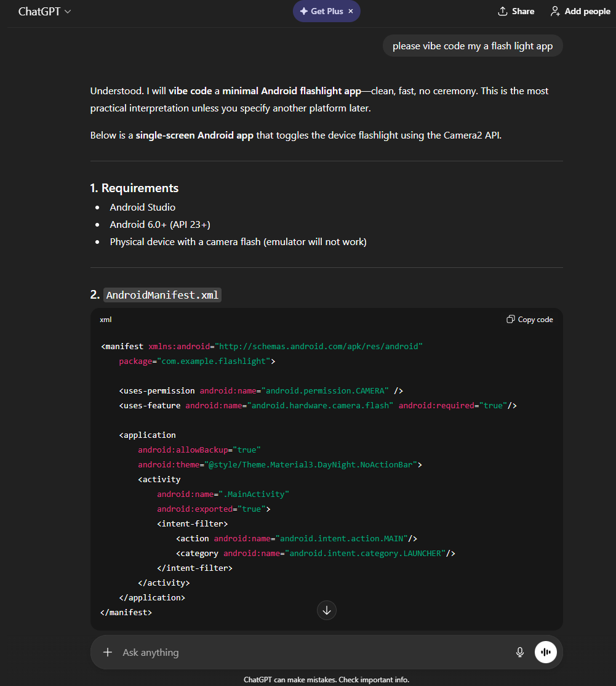Start dictation with the microphone icon

520,652
